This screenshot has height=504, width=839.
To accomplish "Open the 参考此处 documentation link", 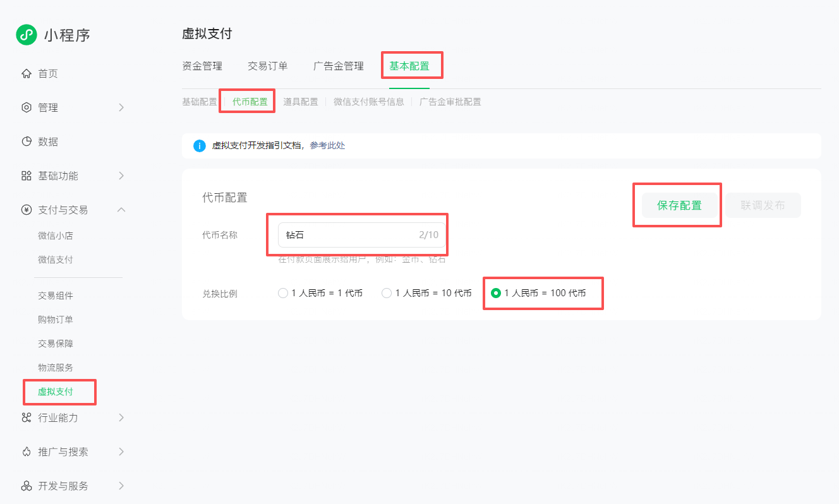I will tap(327, 146).
